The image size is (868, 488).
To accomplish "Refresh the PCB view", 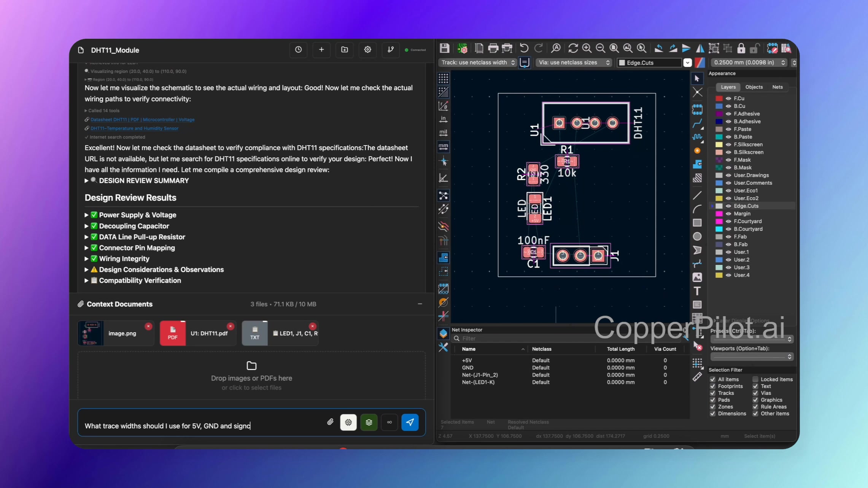I will click(x=573, y=48).
